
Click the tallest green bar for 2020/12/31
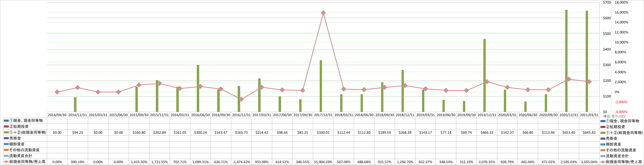[566, 61]
